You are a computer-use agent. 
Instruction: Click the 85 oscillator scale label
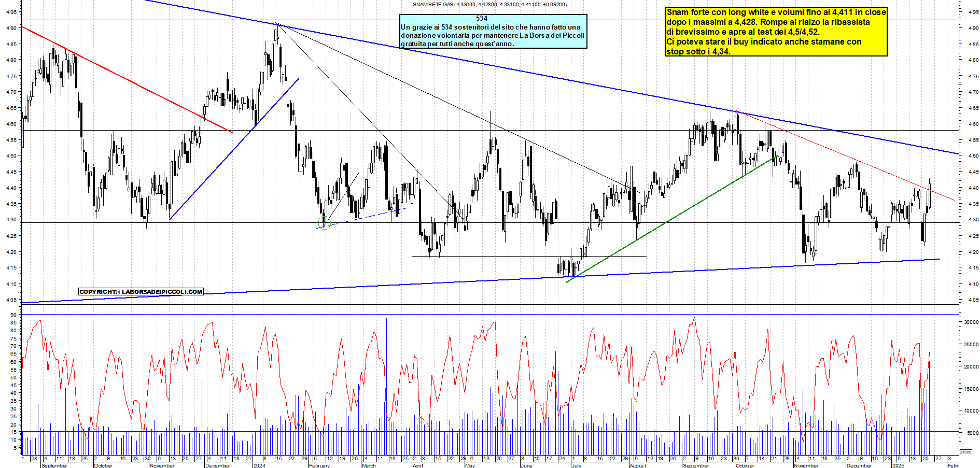click(x=13, y=322)
